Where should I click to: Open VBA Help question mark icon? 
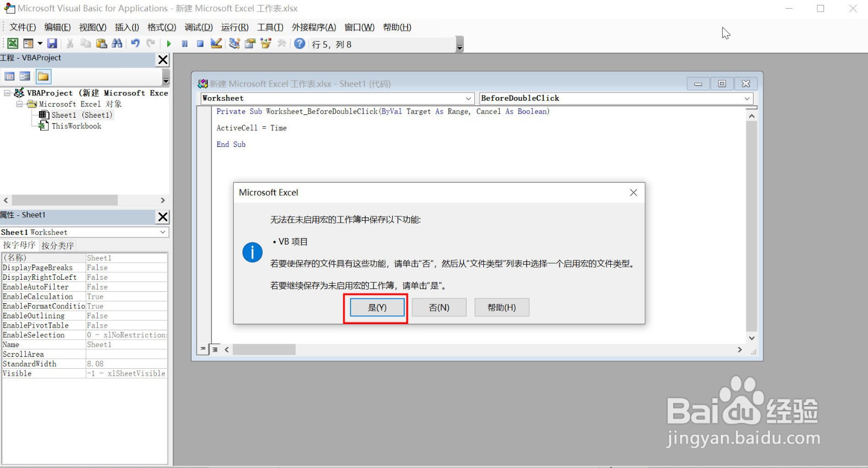point(299,43)
